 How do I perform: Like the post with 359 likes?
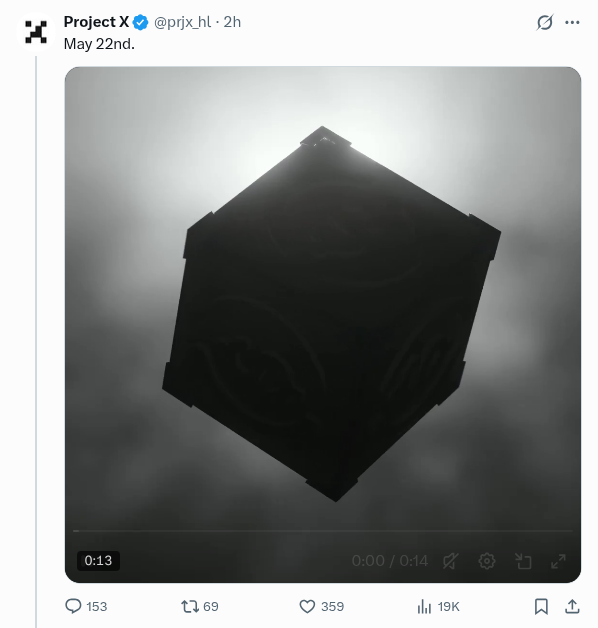click(321, 606)
